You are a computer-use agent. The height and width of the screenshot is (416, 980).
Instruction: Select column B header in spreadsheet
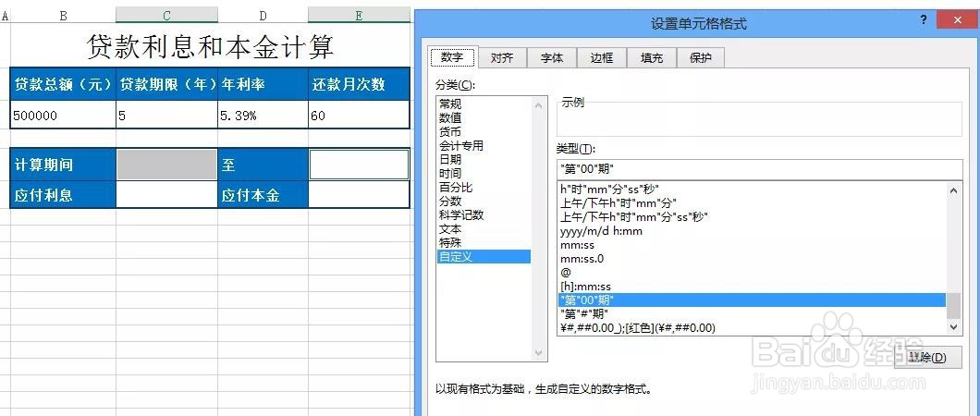click(63, 16)
